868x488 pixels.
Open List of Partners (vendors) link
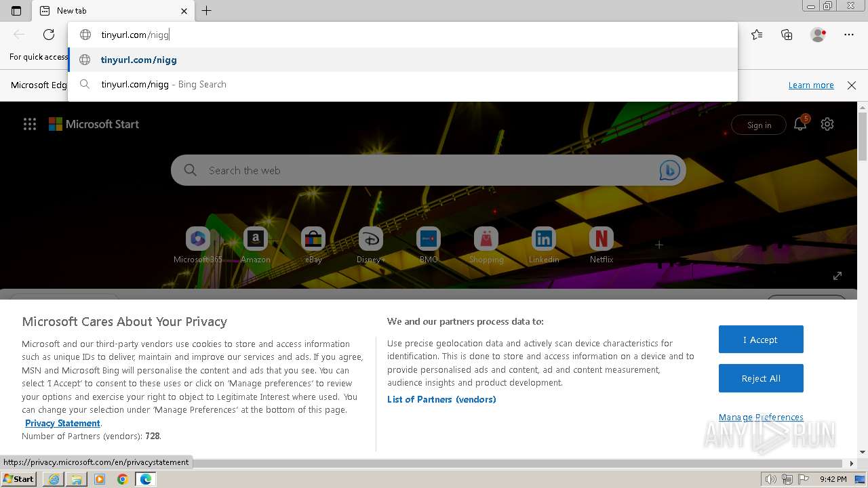(441, 399)
